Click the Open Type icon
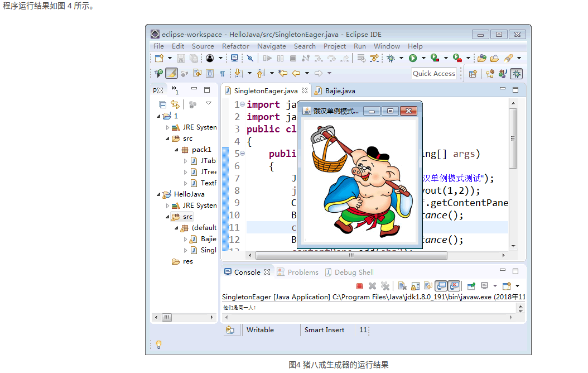 482,58
